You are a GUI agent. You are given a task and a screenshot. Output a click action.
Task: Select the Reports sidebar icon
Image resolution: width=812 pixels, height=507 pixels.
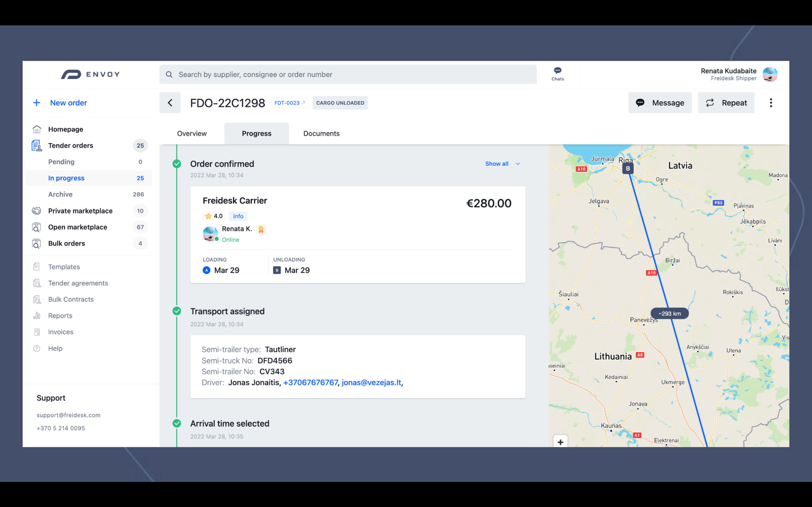pos(37,315)
